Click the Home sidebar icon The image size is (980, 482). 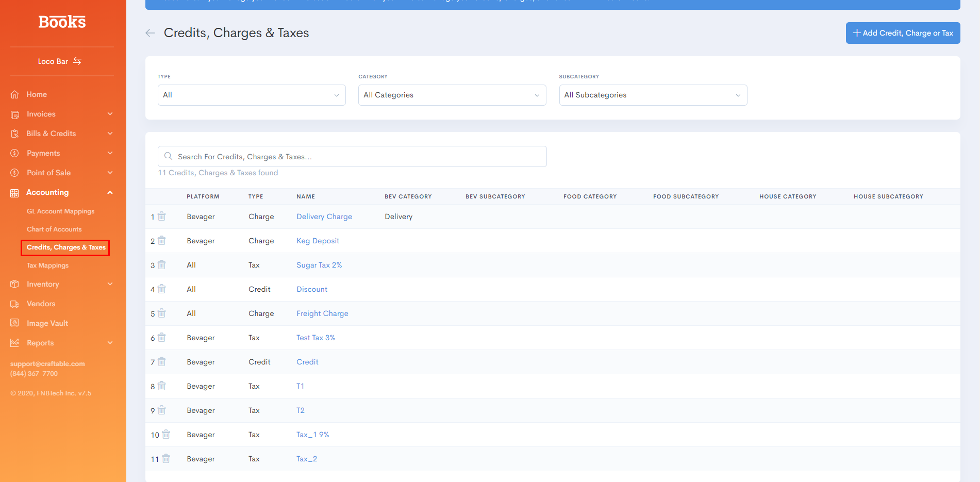[14, 94]
